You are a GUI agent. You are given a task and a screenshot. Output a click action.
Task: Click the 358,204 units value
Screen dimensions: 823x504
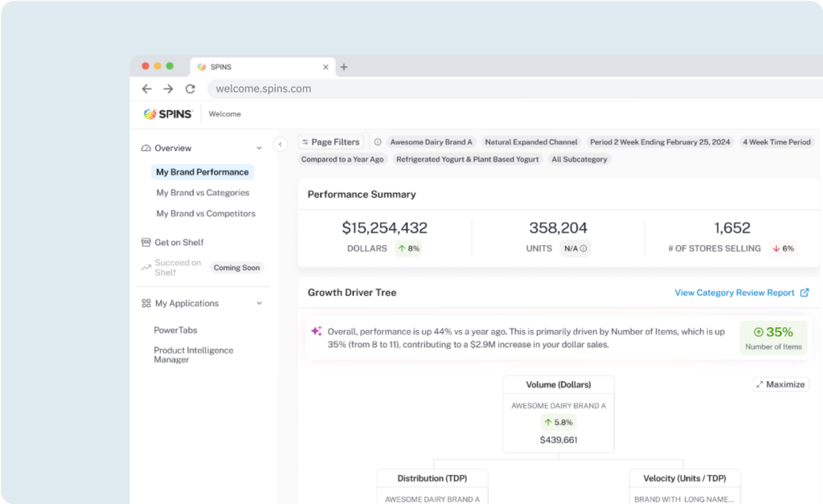[558, 227]
